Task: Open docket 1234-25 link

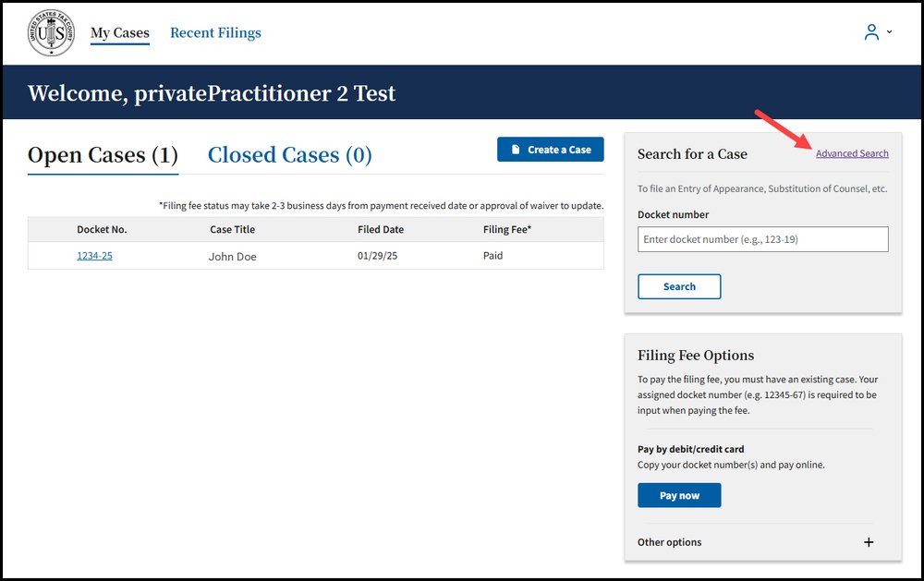Action: pyautogui.click(x=94, y=256)
